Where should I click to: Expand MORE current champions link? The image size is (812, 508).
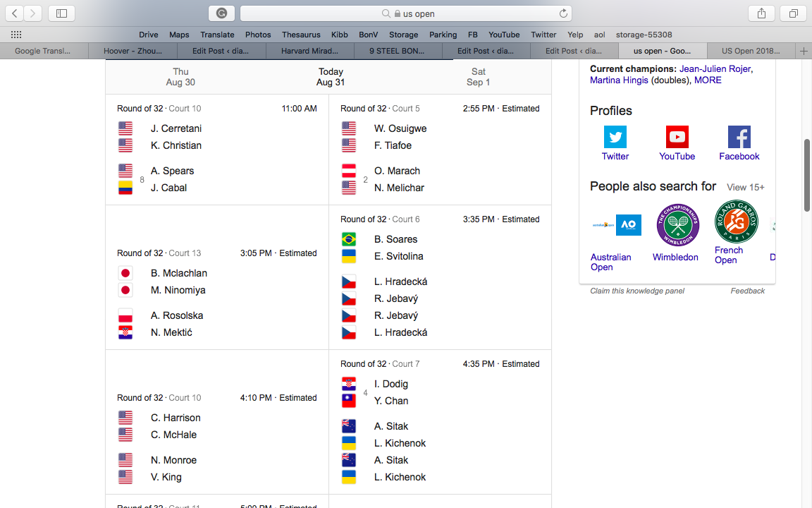708,80
